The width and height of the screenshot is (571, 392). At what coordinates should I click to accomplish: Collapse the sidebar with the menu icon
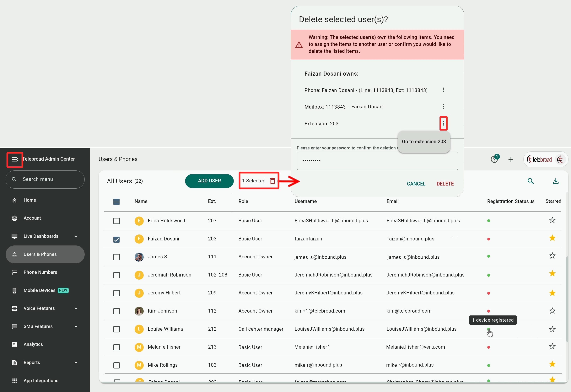[15, 159]
